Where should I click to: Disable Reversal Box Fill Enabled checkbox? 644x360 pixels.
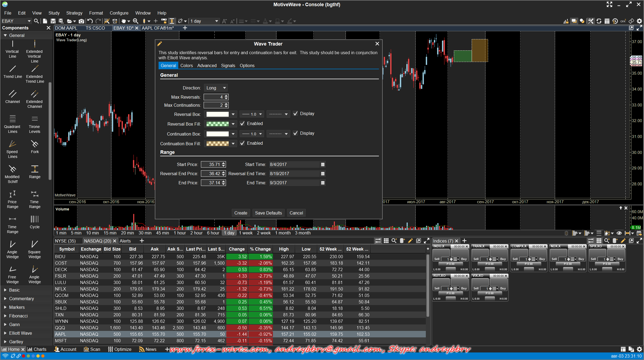[242, 124]
